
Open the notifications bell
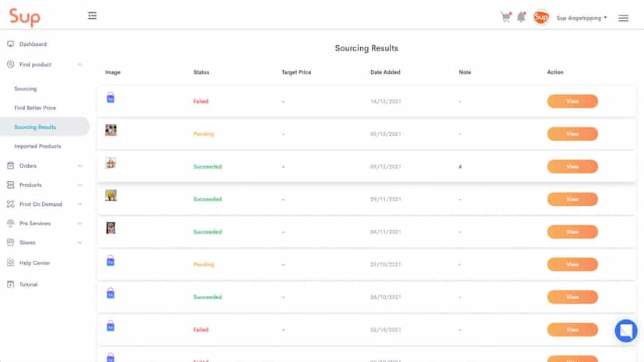point(521,17)
